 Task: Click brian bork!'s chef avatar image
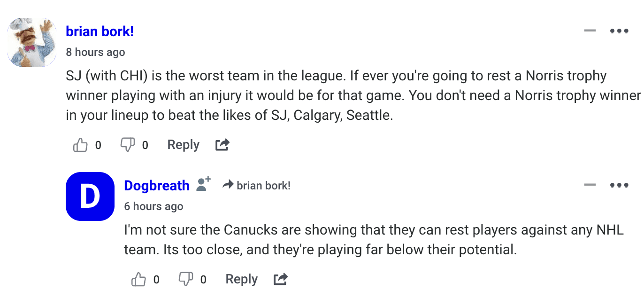coord(32,42)
